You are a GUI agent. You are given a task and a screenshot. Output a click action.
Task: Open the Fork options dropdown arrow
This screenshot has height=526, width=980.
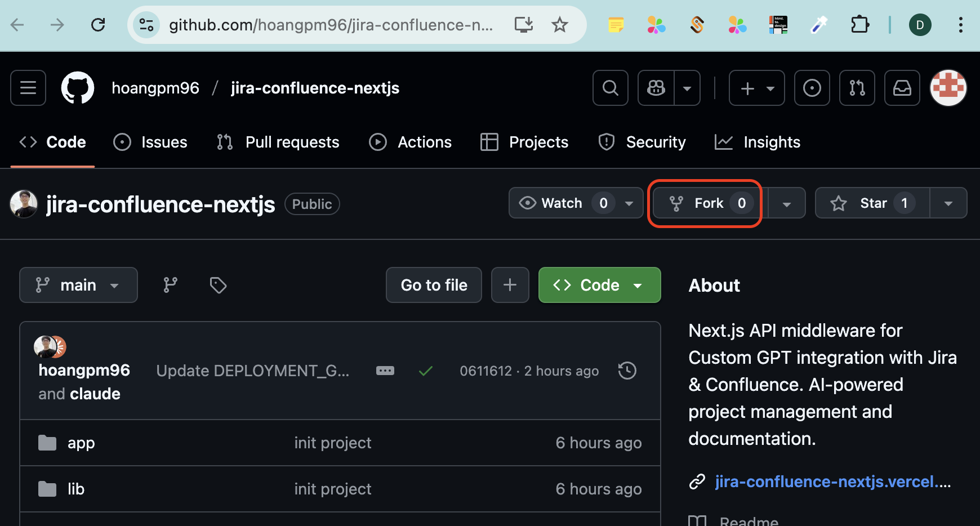point(786,203)
